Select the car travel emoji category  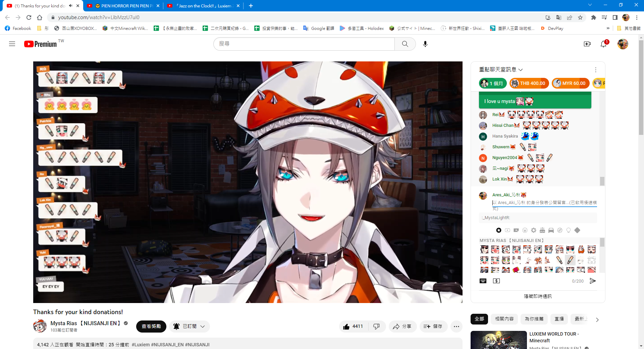pos(551,230)
